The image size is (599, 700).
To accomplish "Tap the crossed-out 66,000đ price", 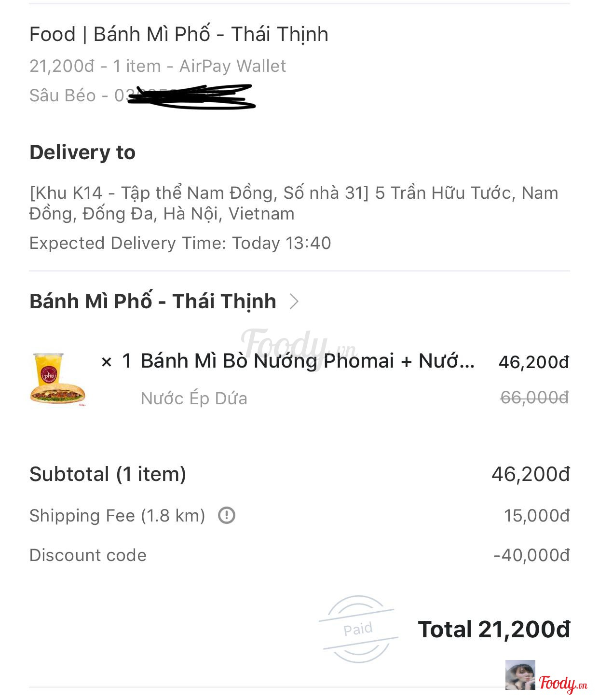I will click(534, 398).
